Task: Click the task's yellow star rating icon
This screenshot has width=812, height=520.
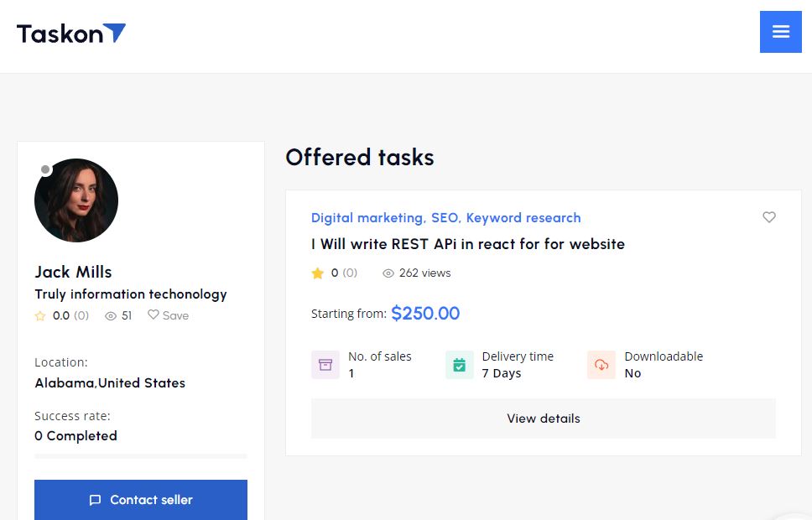Action: [x=317, y=273]
